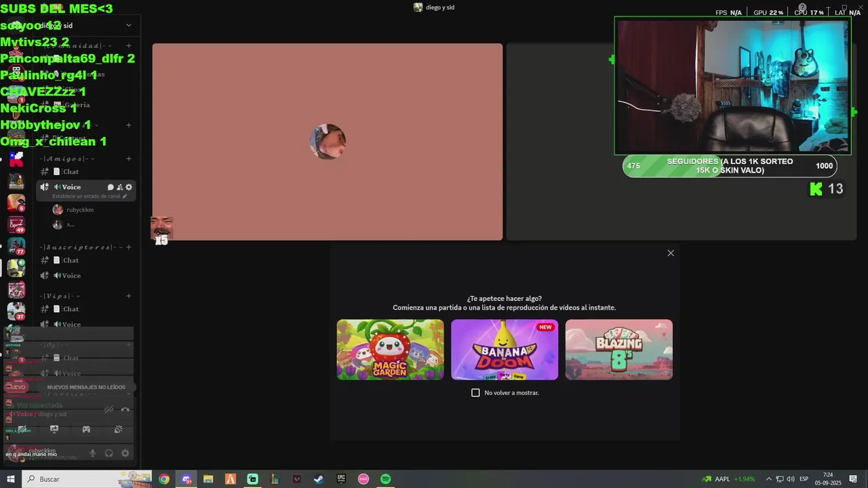Open Discord user settings gear
This screenshot has height=488, width=868.
(x=125, y=453)
